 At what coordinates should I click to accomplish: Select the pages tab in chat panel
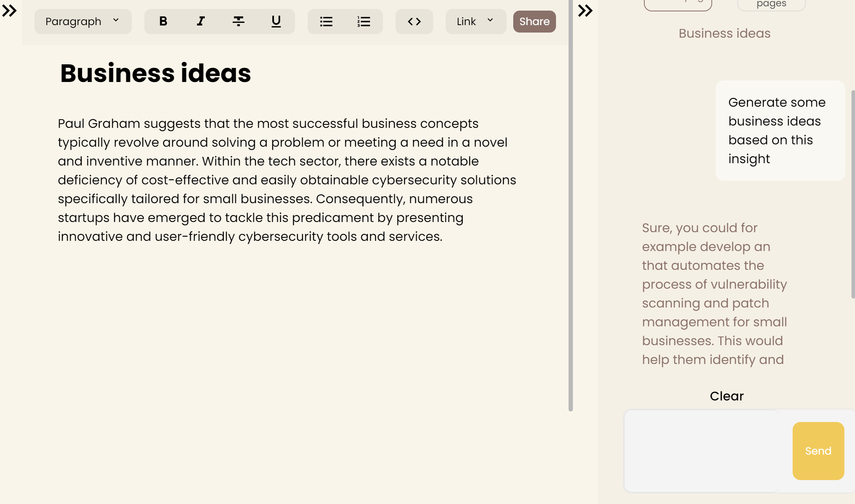click(x=771, y=5)
